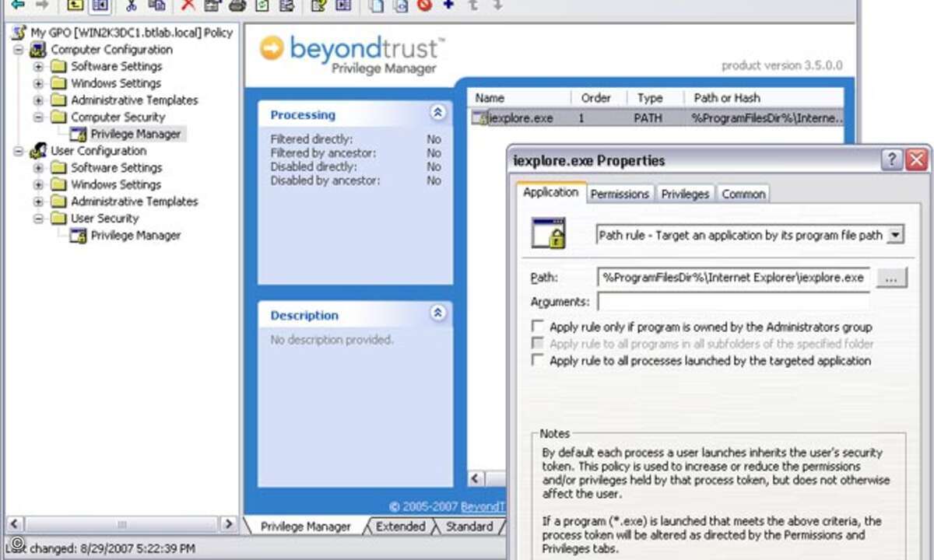Select Privilege Manager under User Security
Image resolution: width=934 pixels, height=560 pixels.
[x=135, y=235]
